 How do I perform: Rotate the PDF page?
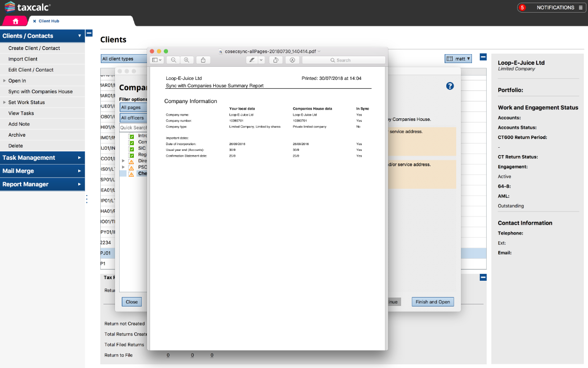coord(276,60)
